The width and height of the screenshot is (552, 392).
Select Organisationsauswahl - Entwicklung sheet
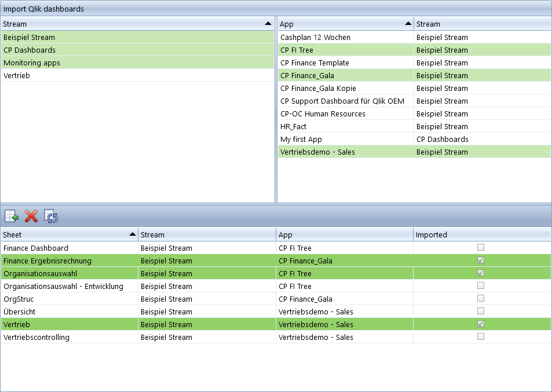tap(276, 286)
